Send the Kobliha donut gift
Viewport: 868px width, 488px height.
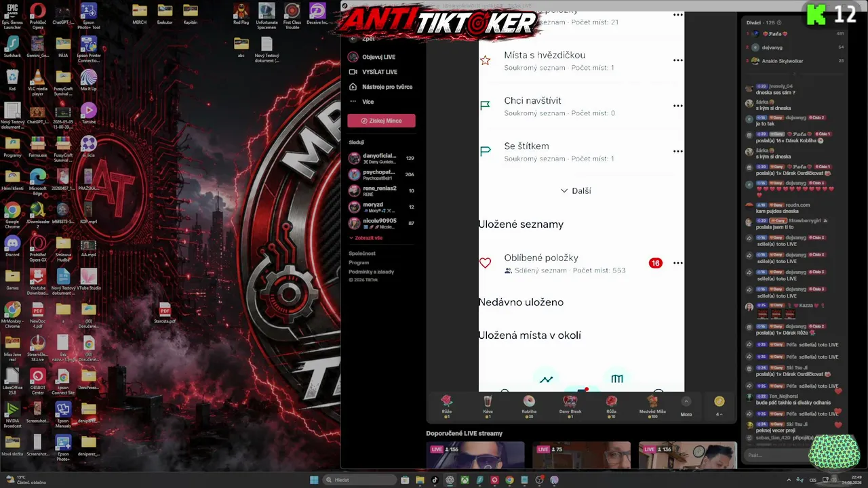[x=529, y=406]
